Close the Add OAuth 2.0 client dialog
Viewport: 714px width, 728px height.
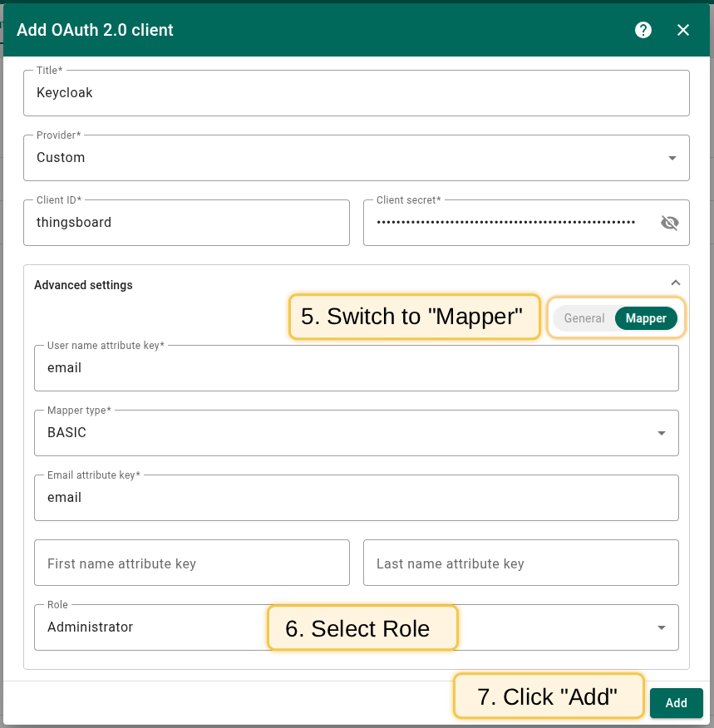point(683,30)
